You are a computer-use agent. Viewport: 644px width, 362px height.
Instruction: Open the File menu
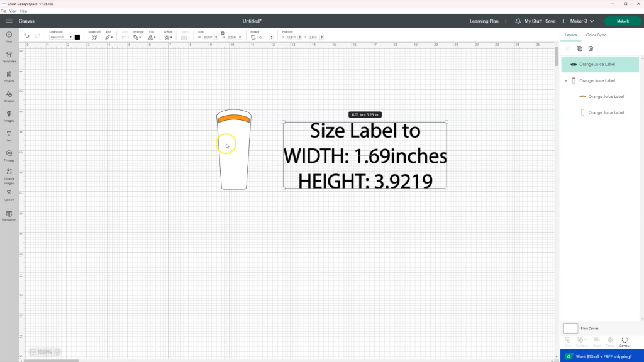pyautogui.click(x=3, y=11)
